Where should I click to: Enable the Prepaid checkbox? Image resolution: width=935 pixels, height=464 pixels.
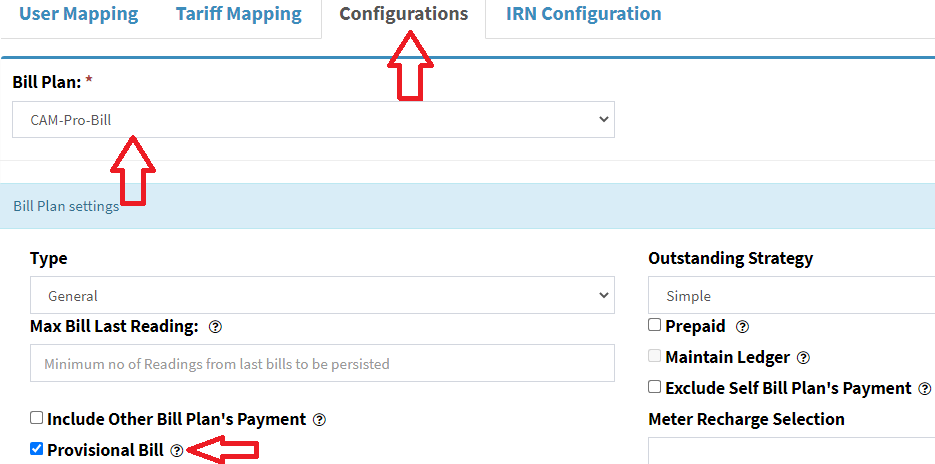click(x=655, y=325)
